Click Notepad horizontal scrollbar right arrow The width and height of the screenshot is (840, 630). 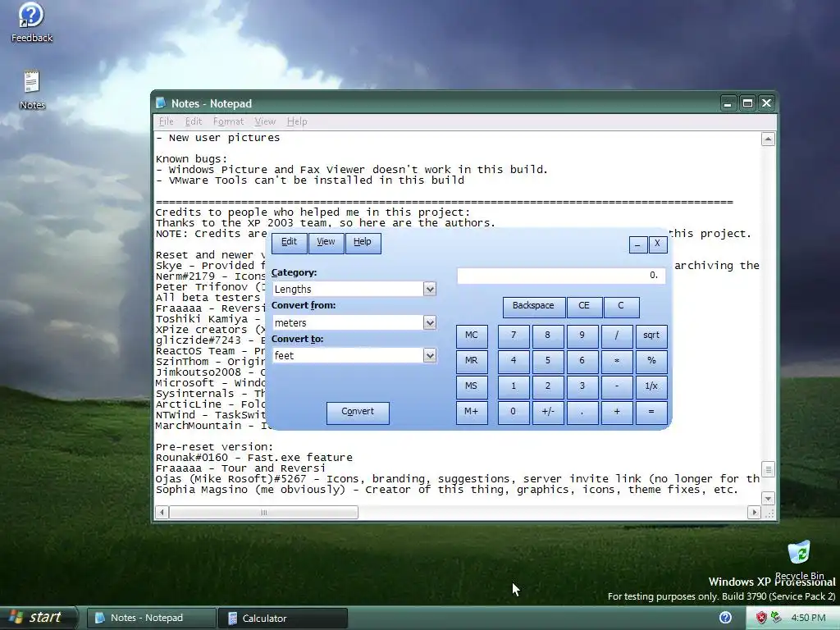click(754, 513)
